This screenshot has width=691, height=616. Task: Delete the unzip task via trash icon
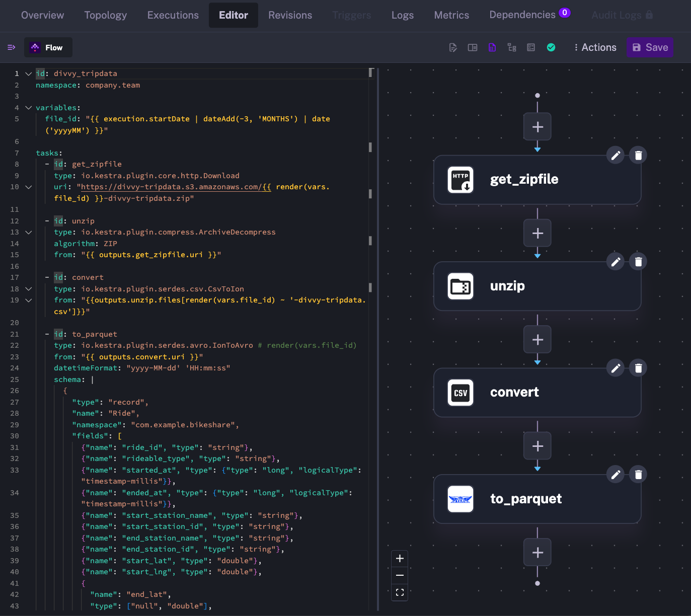coord(638,262)
